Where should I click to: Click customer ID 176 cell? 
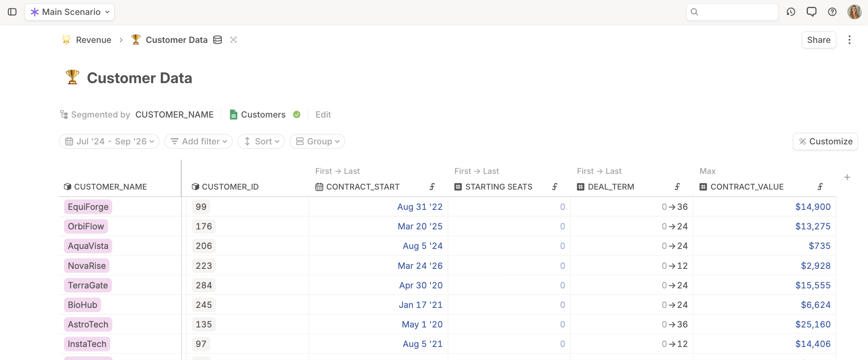[204, 226]
